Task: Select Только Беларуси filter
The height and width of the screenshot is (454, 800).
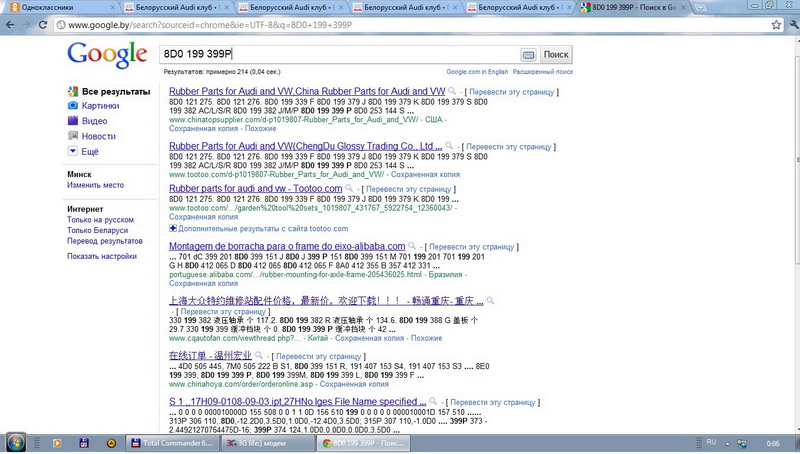Action: [x=97, y=230]
